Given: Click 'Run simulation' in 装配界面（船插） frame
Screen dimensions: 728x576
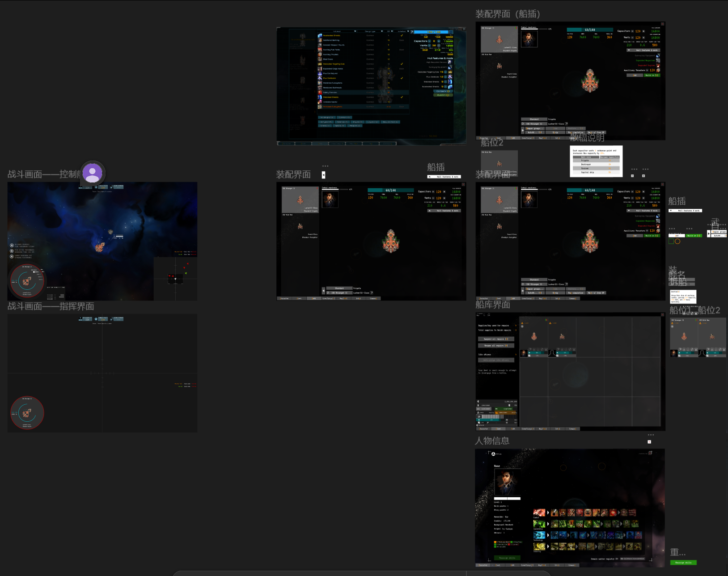Looking at the screenshot, I should pos(576,132).
